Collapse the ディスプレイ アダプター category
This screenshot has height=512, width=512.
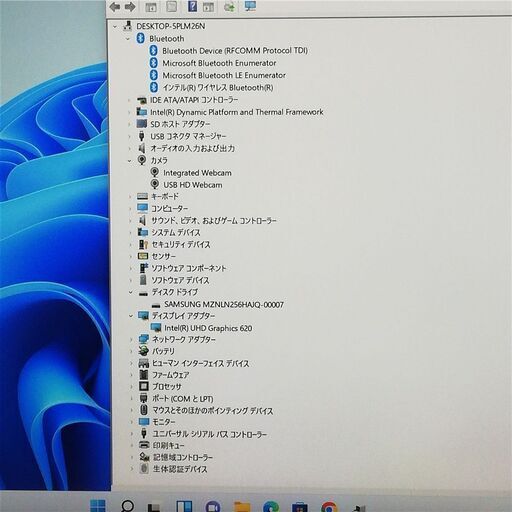coord(131,316)
